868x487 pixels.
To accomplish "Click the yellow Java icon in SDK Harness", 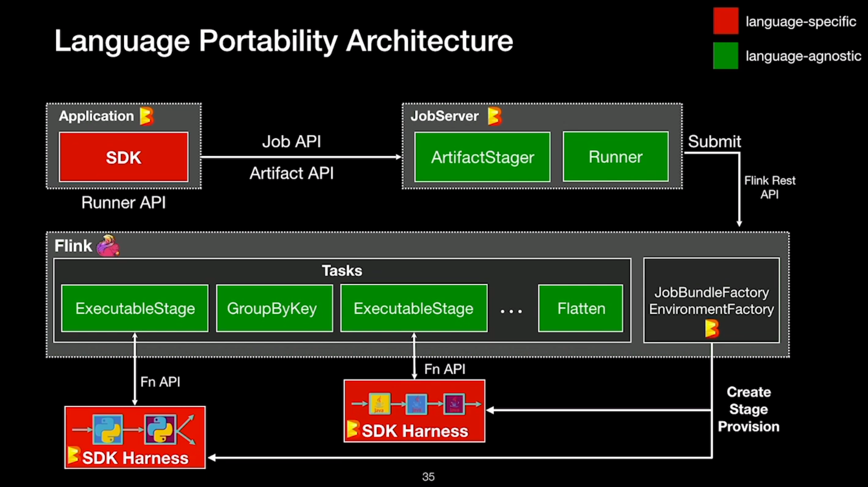I will coord(379,404).
